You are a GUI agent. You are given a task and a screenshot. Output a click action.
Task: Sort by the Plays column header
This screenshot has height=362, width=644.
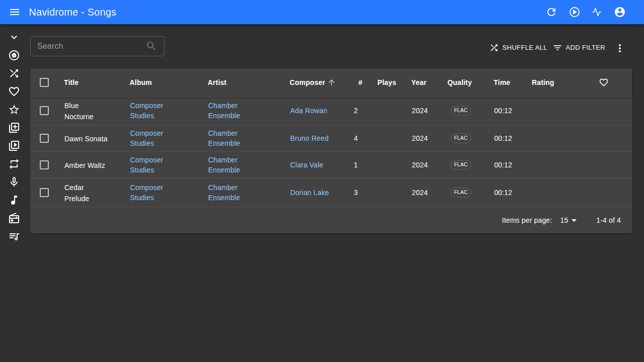386,82
